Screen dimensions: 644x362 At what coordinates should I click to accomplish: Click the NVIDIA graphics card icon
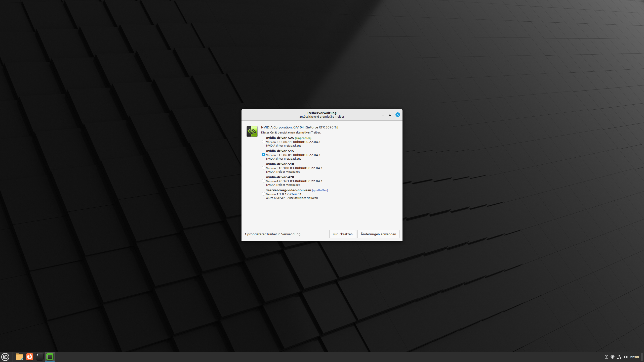(x=252, y=131)
